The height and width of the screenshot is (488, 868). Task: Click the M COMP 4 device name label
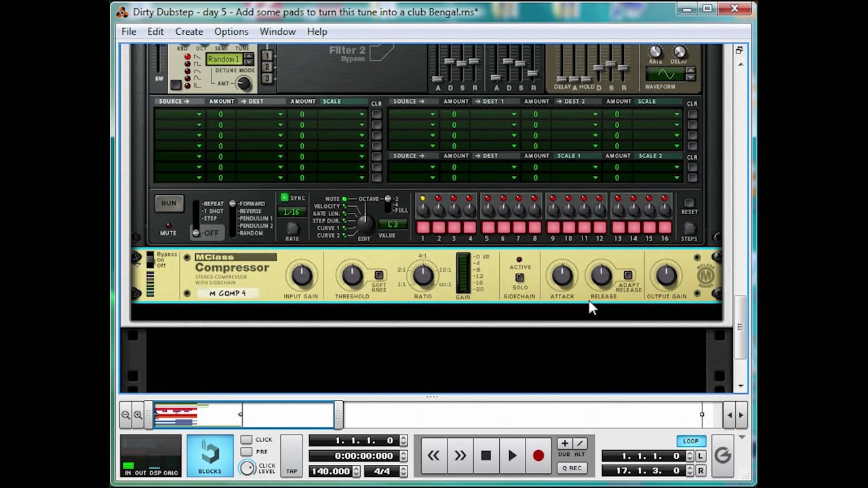[x=228, y=293]
